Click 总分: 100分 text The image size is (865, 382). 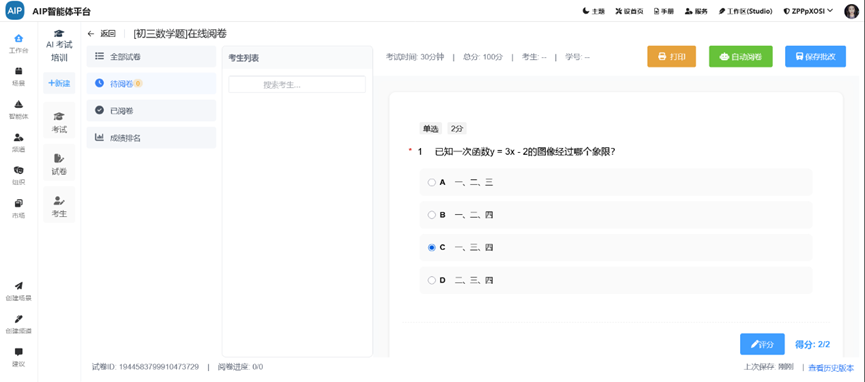pyautogui.click(x=483, y=57)
